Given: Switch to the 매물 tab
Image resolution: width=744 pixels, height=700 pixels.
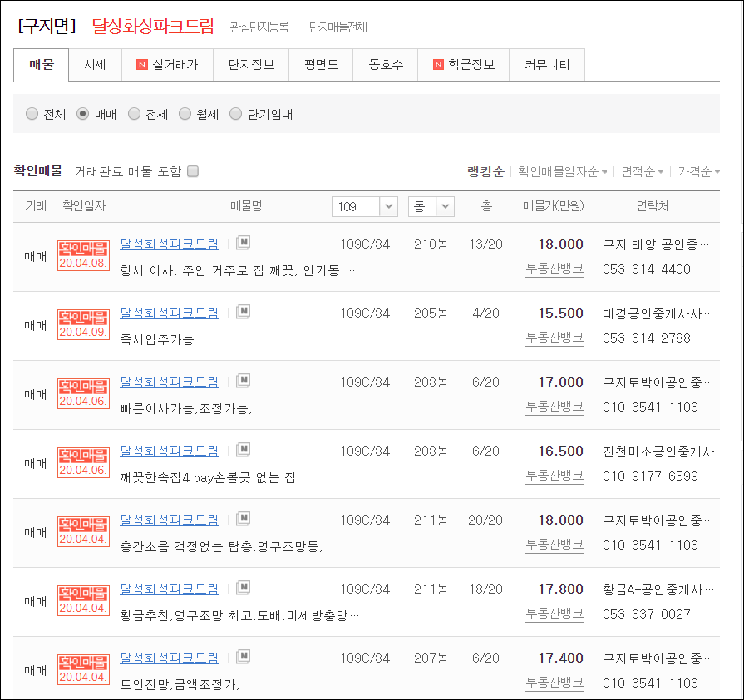Looking at the screenshot, I should [42, 65].
